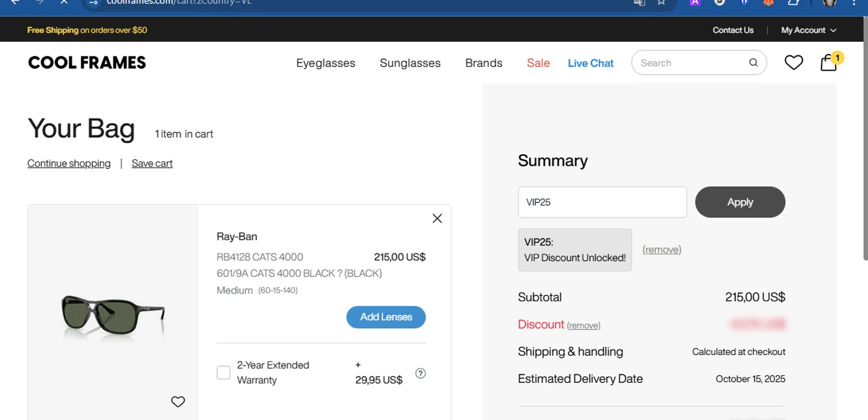
Task: Click the Continue shopping link
Action: click(x=69, y=163)
